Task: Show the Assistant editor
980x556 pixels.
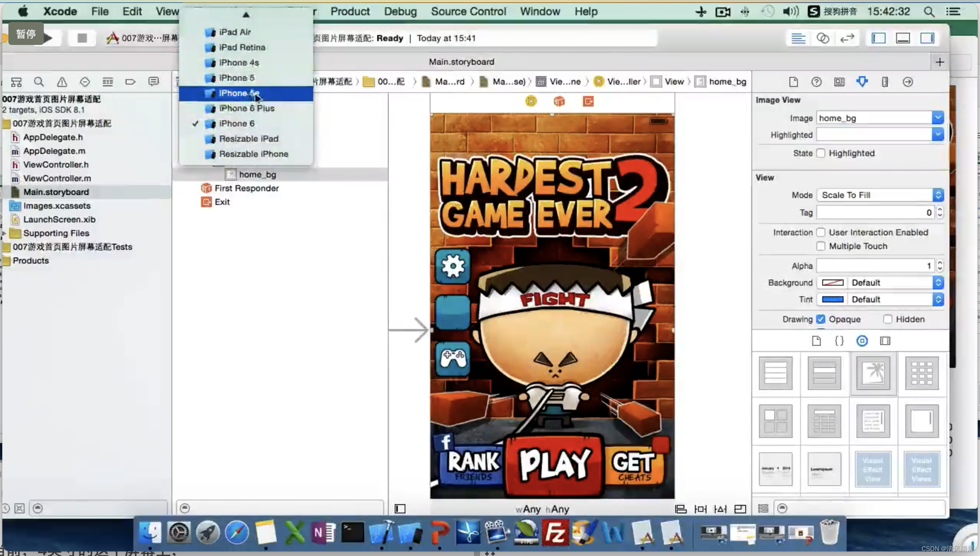Action: [823, 38]
